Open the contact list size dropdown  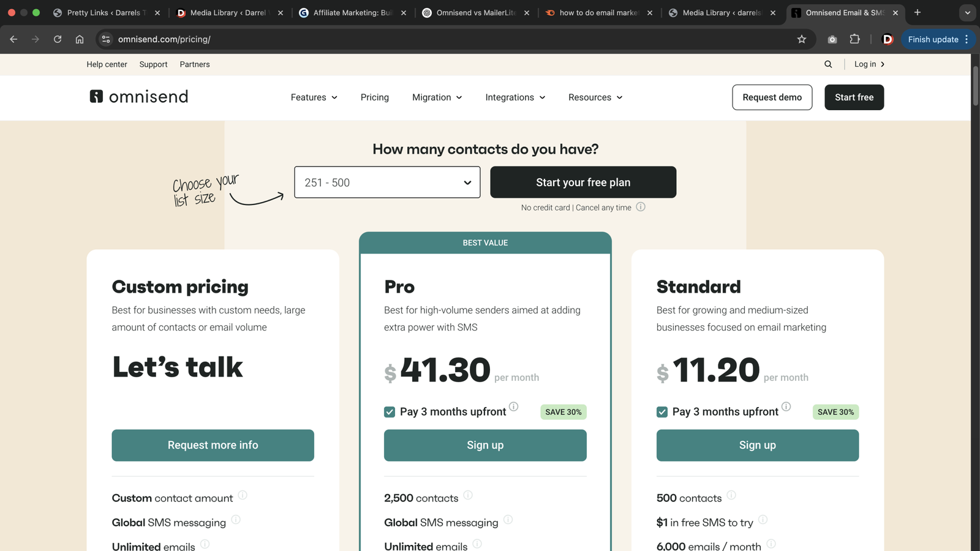[386, 182]
